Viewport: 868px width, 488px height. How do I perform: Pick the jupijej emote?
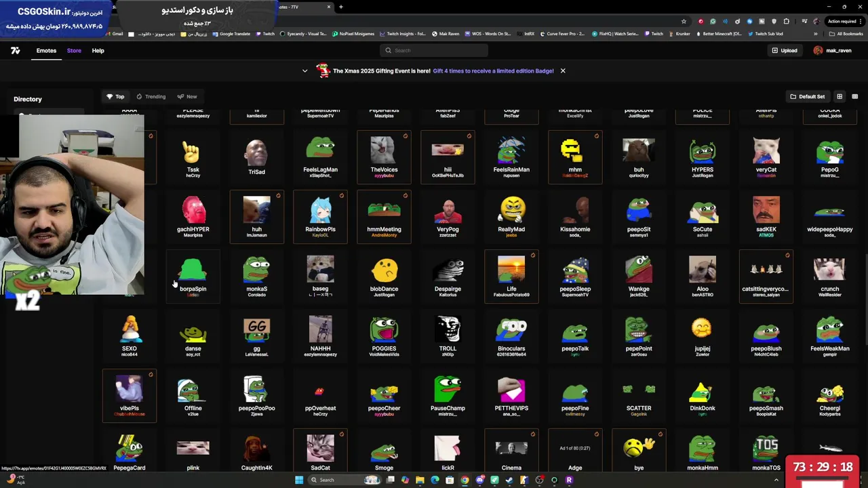[x=703, y=336]
